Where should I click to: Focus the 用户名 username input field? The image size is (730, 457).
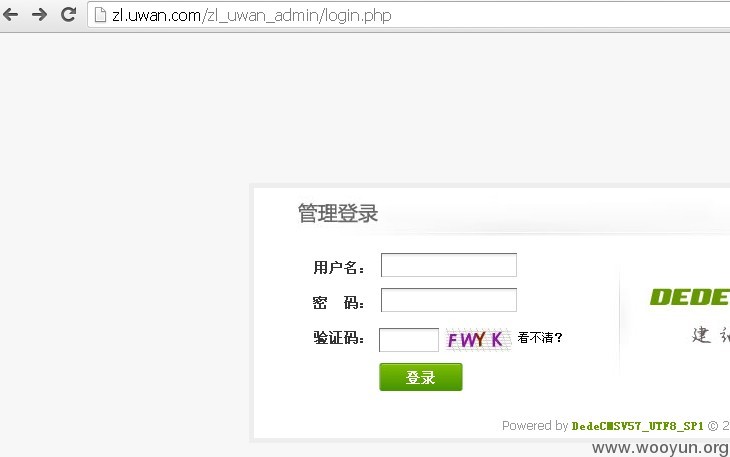tap(449, 265)
